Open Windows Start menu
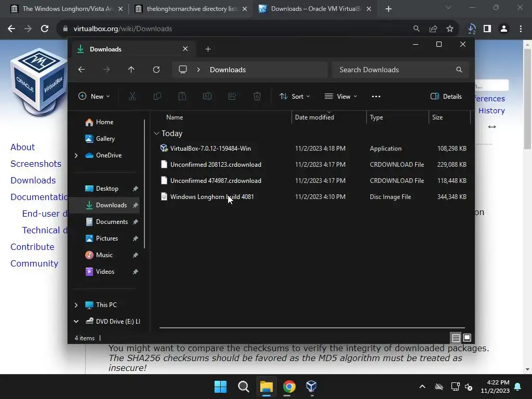The width and height of the screenshot is (532, 399). (x=220, y=386)
